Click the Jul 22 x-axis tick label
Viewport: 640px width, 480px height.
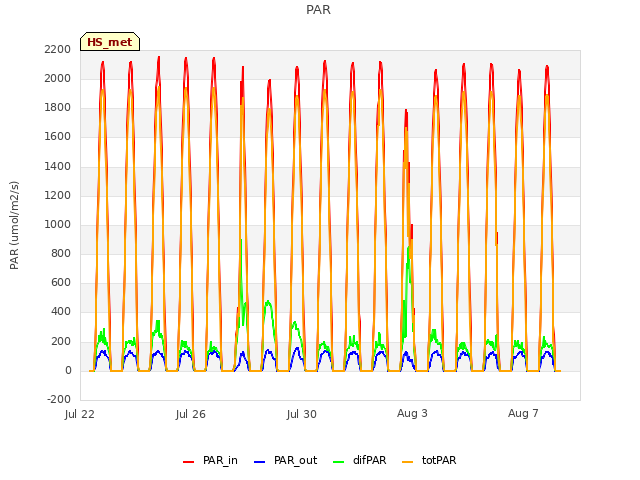[80, 414]
